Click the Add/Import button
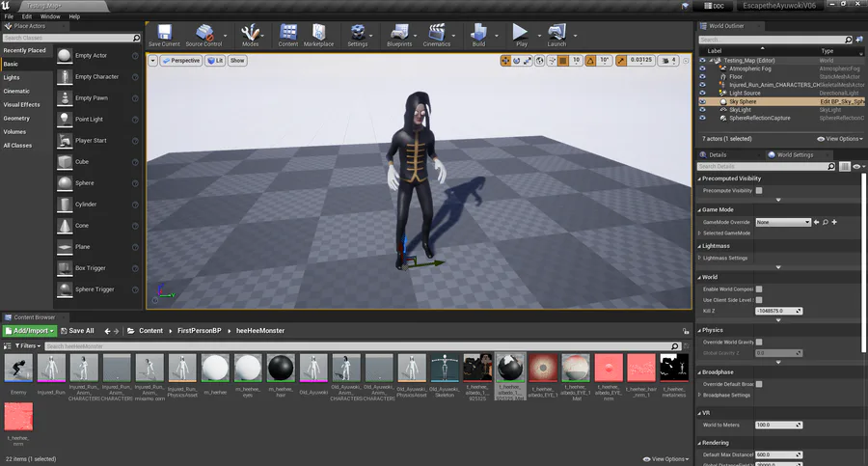868x466 pixels. point(28,331)
